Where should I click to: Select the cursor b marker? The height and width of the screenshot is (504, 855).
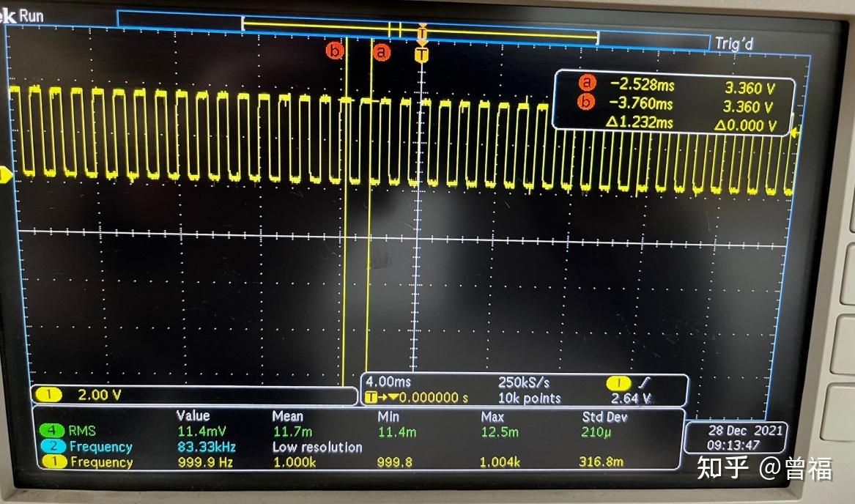[335, 52]
